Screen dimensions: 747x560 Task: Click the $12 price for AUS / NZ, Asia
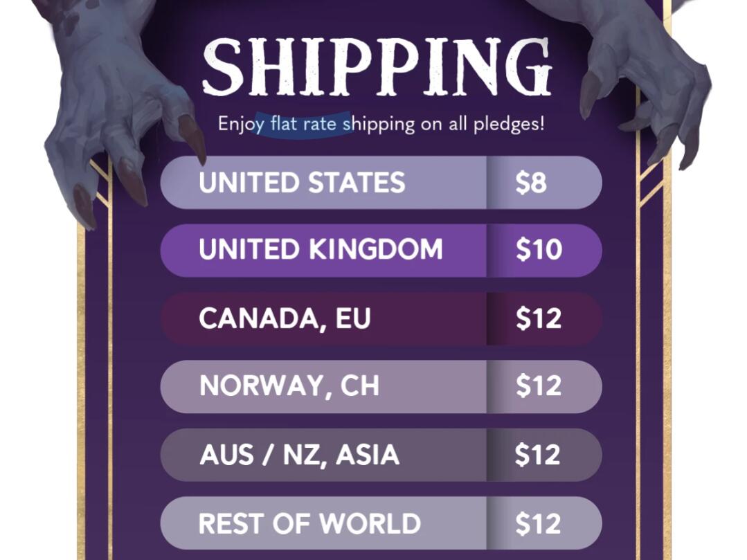[538, 455]
